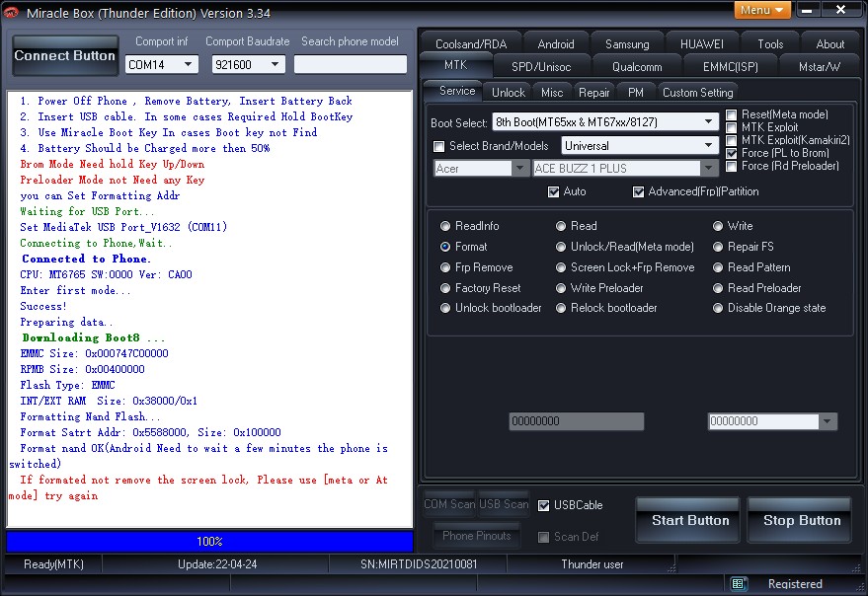This screenshot has height=596, width=868.
Task: Select the Format radio option
Action: [445, 247]
